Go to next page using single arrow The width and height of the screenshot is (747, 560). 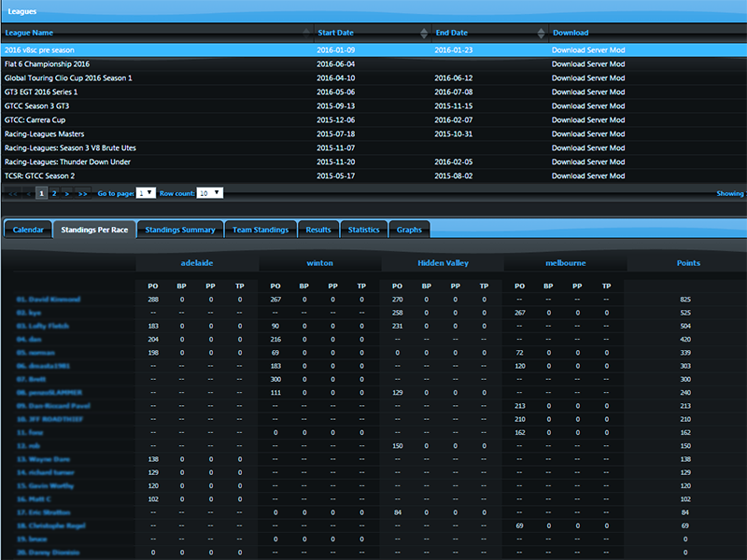coord(67,193)
